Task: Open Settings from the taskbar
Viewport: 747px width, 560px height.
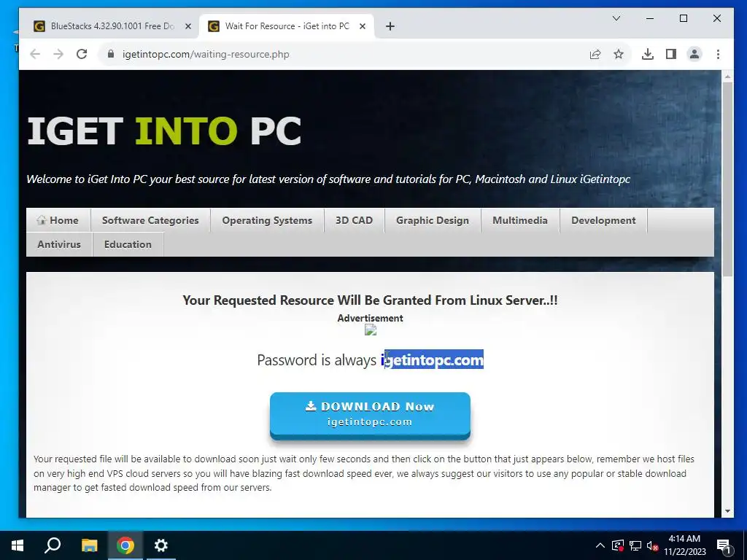Action: click(161, 545)
